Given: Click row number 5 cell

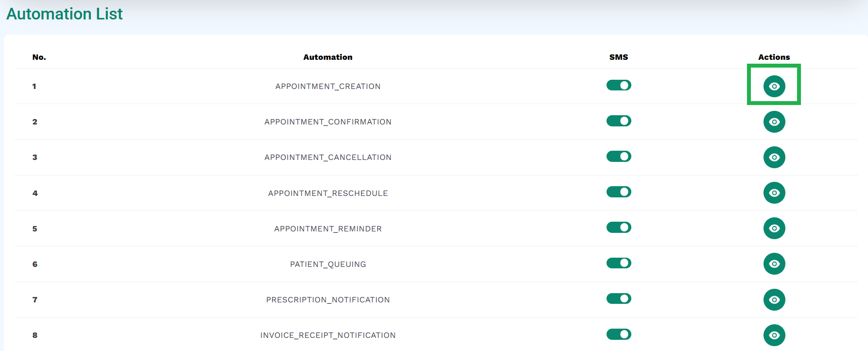Looking at the screenshot, I should (x=35, y=228).
